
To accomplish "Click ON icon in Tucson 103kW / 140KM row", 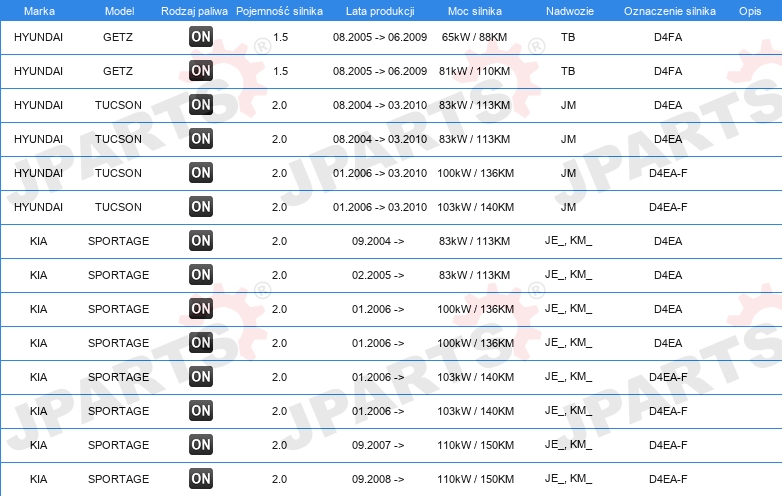I will coord(201,207).
